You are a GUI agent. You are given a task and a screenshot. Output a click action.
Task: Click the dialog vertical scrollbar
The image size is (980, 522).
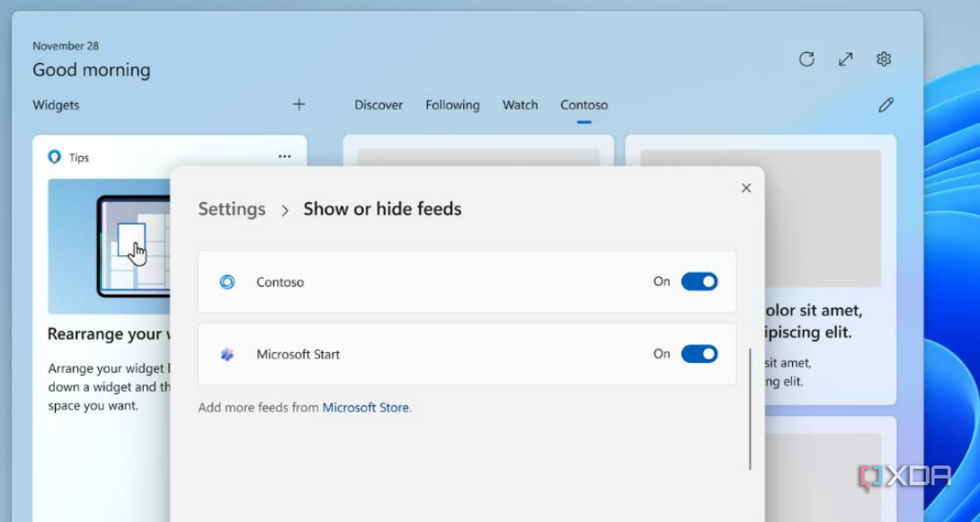750,409
